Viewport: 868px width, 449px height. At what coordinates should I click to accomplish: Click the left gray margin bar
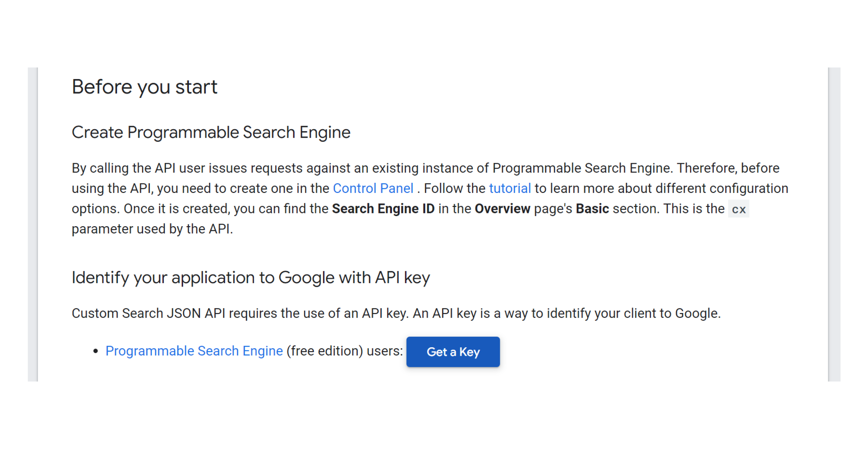[33, 224]
